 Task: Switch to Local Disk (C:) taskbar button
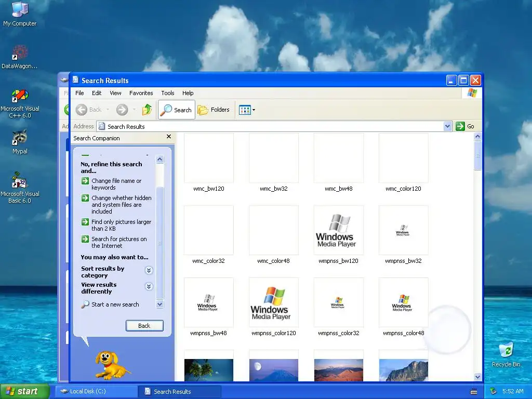coord(96,391)
